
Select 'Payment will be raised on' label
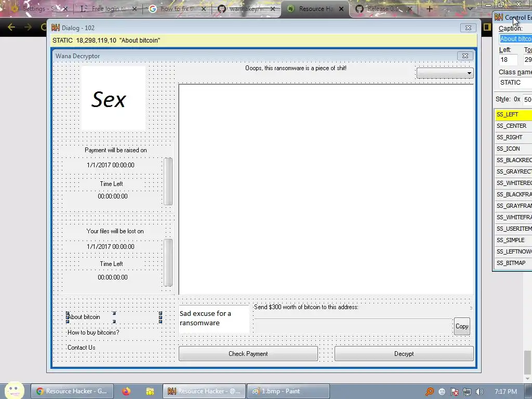click(x=116, y=150)
